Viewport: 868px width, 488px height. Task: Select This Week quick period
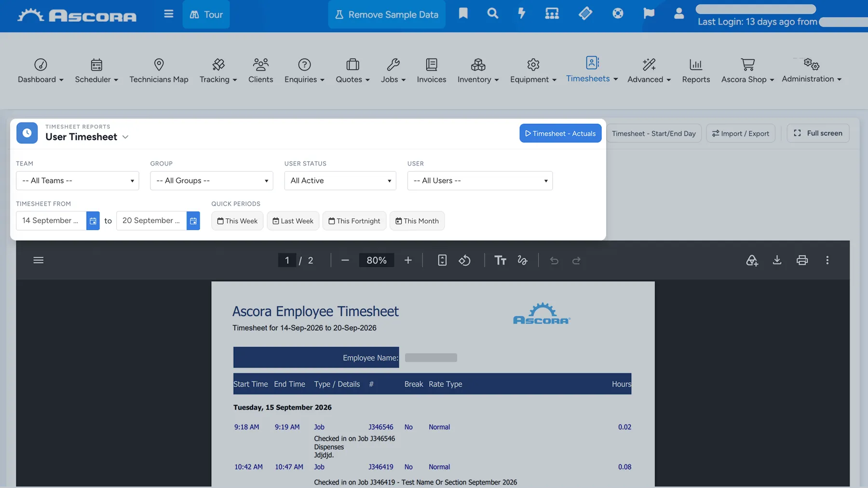(237, 221)
